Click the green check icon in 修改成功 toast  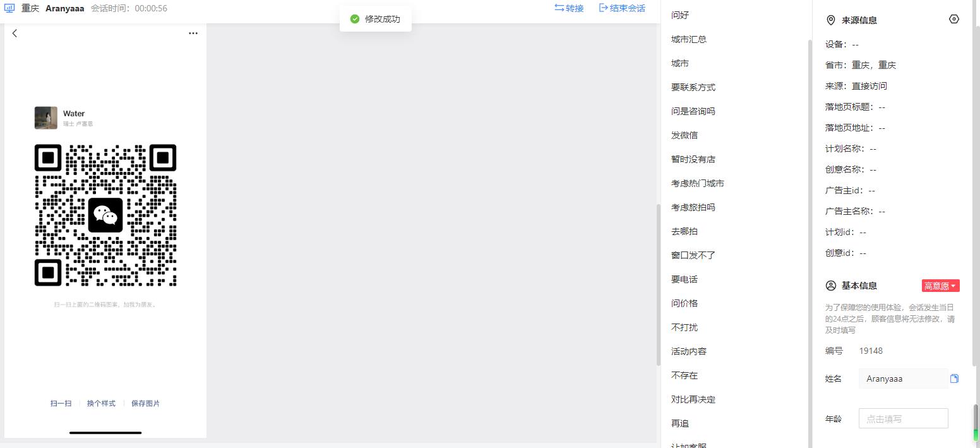(355, 19)
